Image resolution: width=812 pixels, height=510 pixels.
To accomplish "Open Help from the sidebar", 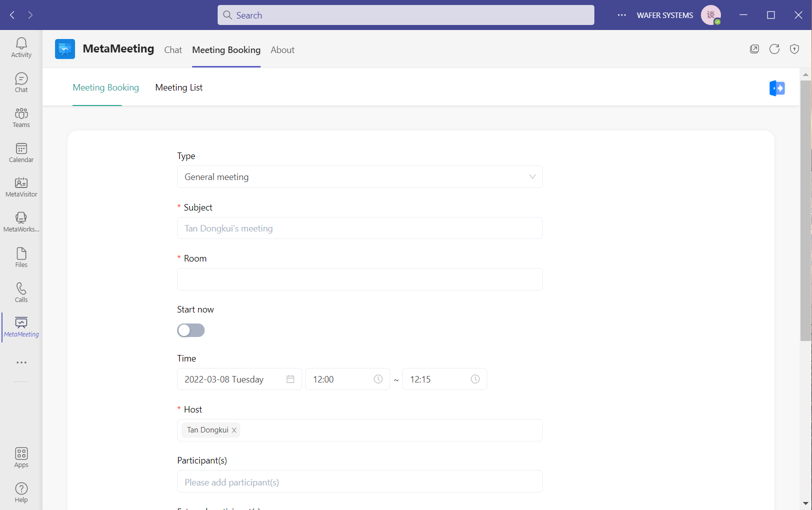I will (21, 493).
